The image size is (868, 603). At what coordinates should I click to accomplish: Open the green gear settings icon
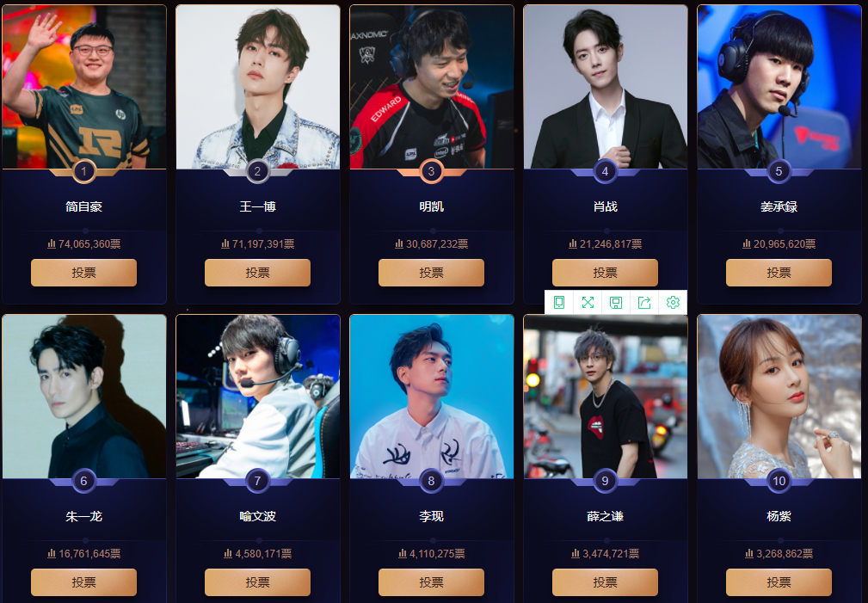pos(673,302)
